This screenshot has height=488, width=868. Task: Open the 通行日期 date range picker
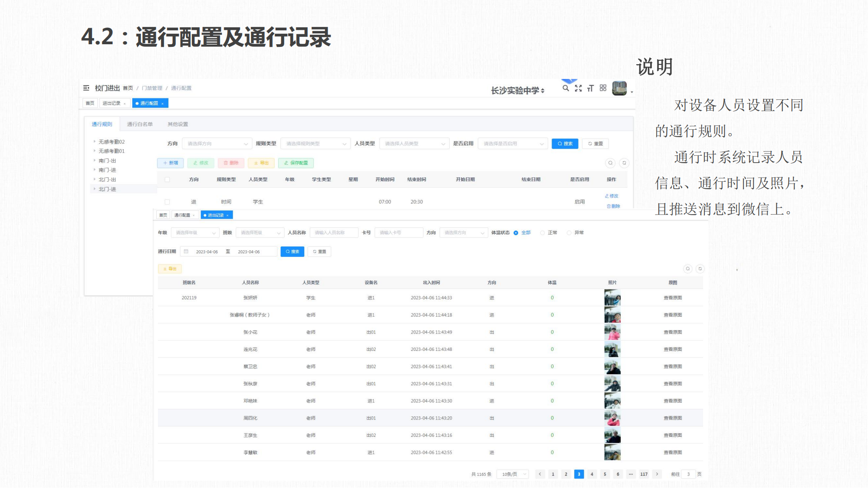229,252
